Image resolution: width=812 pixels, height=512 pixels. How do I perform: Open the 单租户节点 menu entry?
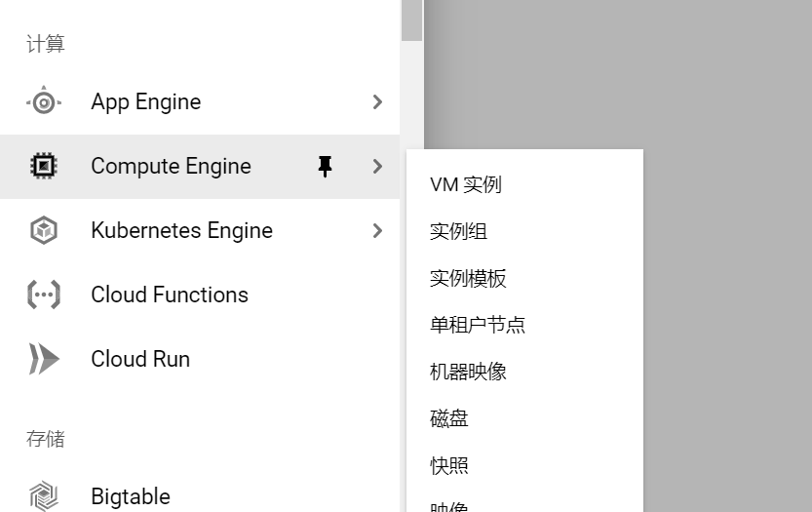478,325
